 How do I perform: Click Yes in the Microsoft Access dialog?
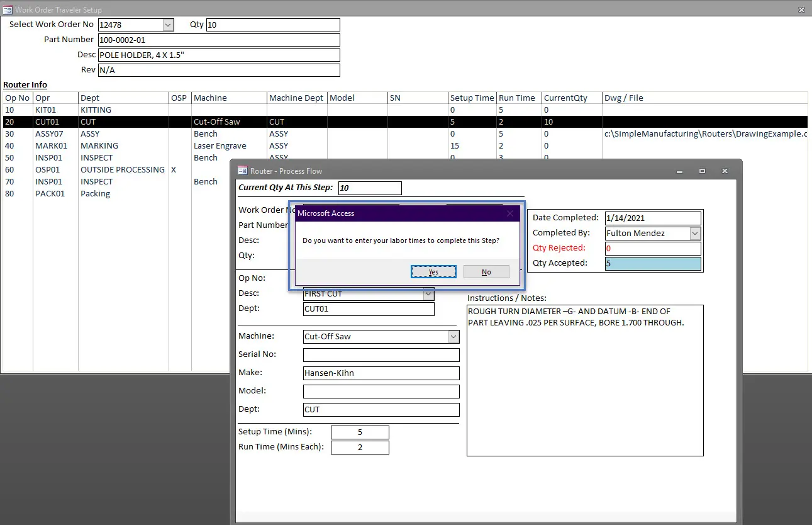coord(433,272)
